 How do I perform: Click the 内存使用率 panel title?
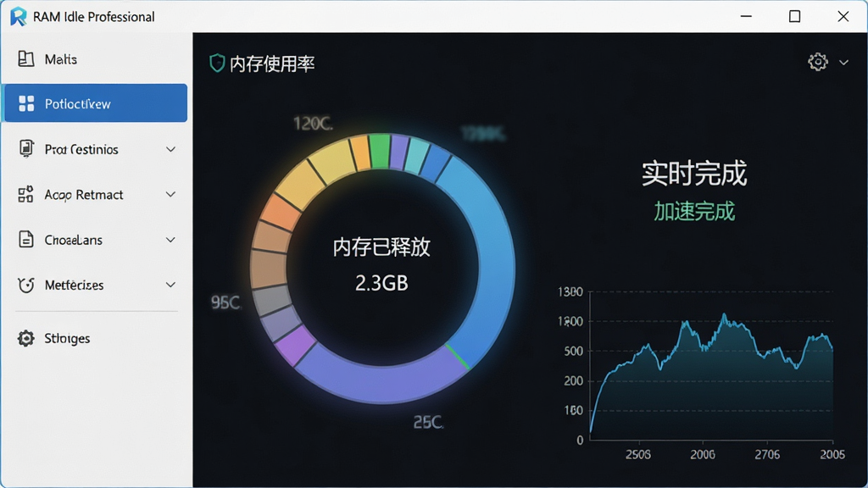[x=272, y=64]
